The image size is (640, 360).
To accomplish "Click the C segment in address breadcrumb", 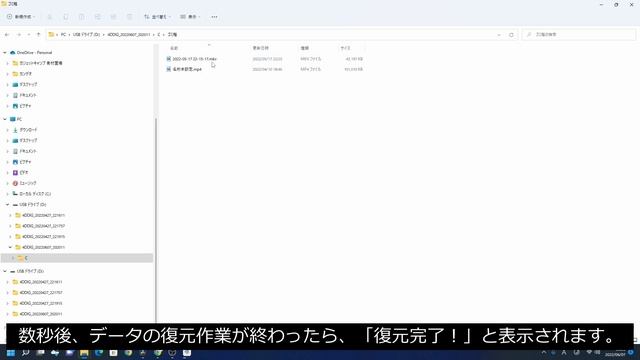I will 159,35.
